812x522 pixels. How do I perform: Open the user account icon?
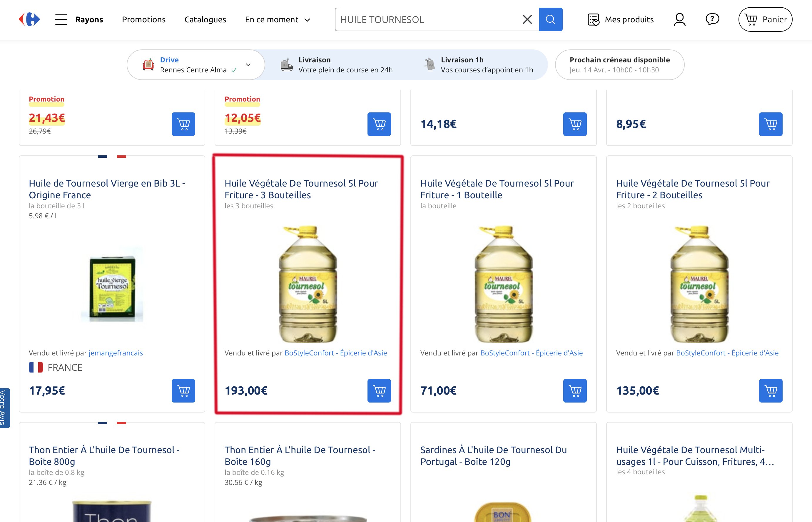tap(679, 19)
